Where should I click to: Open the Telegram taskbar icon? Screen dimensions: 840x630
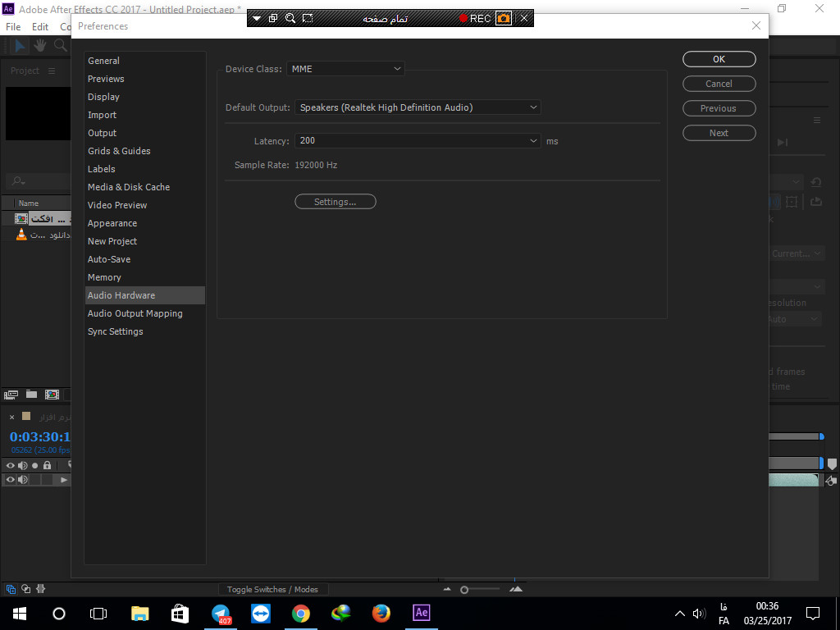pyautogui.click(x=221, y=614)
